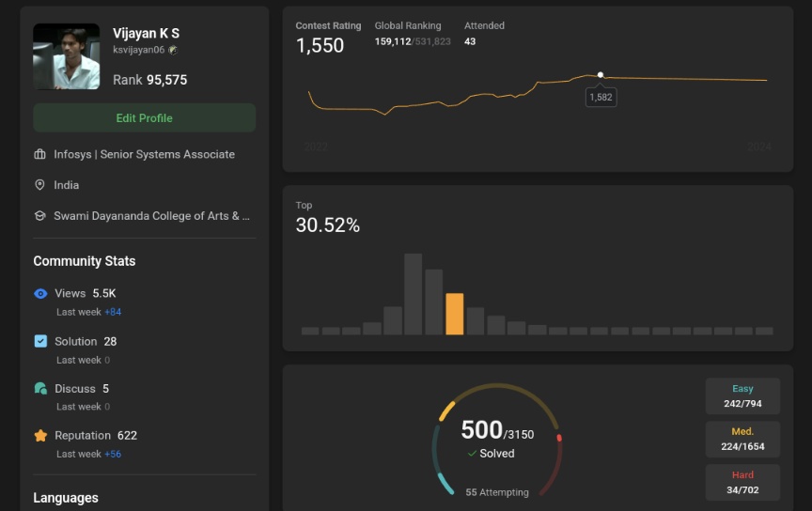Click the Edit Profile button
Screen dimensions: 812x511
[x=145, y=117]
